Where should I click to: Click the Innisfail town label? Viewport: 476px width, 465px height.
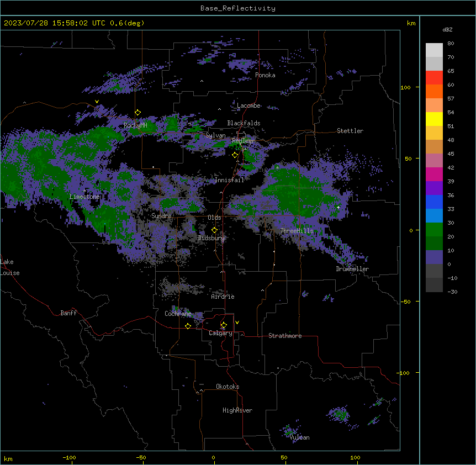[x=229, y=180]
